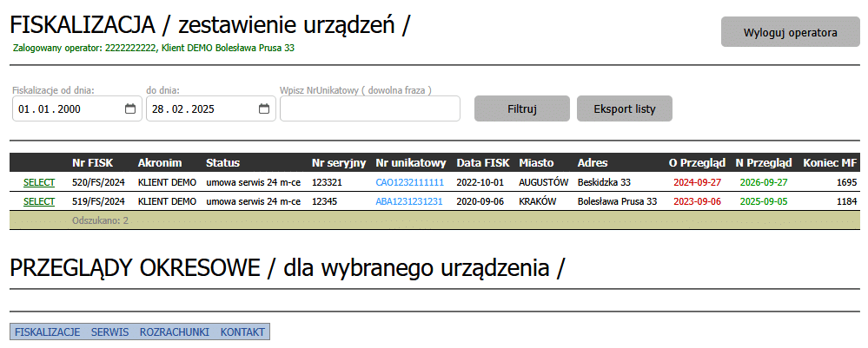Viewport: 868px width, 348px height.
Task: Click Koniec MF value 1695
Action: click(847, 182)
